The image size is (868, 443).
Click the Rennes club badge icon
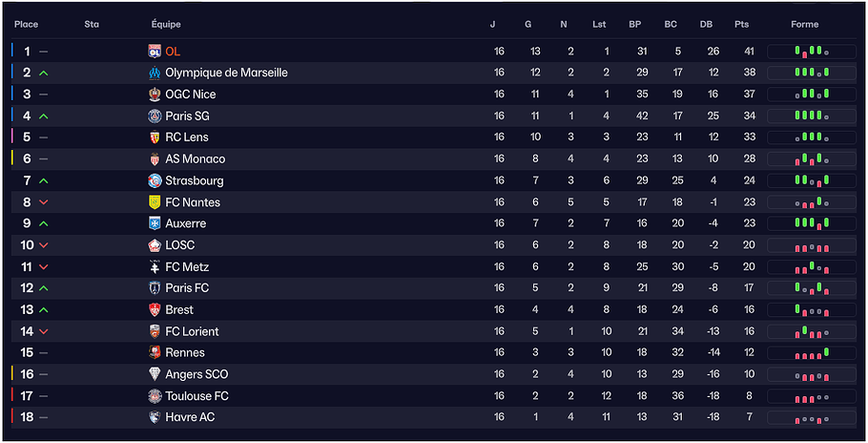tap(155, 353)
